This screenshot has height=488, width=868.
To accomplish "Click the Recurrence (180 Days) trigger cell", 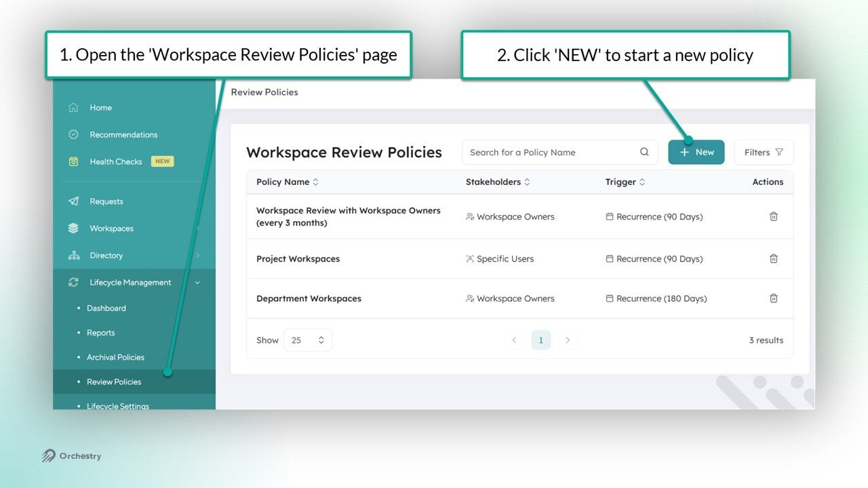I will pyautogui.click(x=656, y=299).
